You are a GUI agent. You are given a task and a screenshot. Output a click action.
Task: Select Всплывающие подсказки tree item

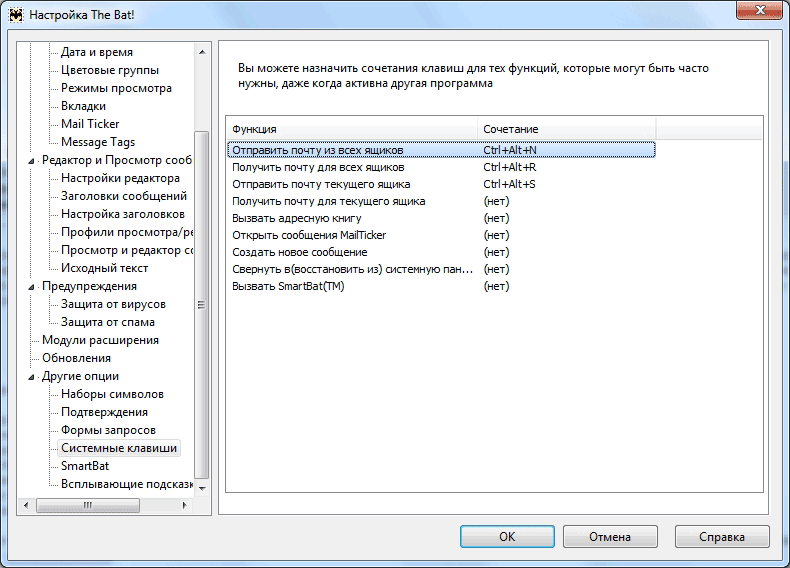pyautogui.click(x=126, y=484)
